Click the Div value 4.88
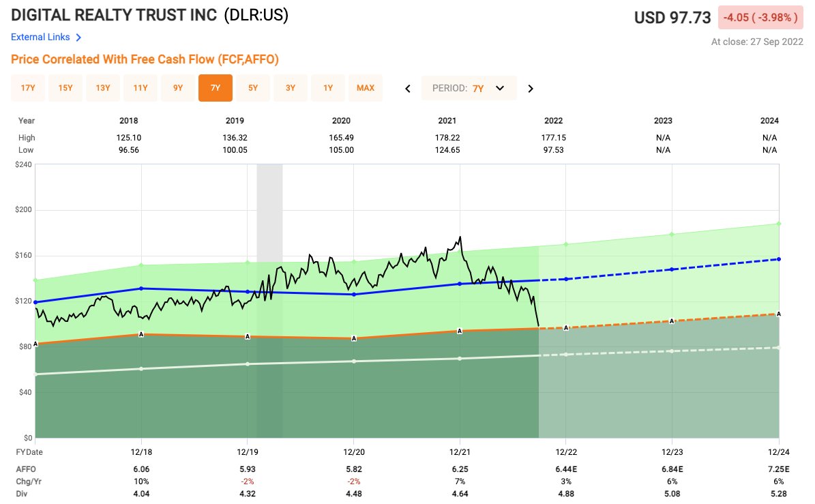This screenshot has width=815, height=504. (x=566, y=494)
